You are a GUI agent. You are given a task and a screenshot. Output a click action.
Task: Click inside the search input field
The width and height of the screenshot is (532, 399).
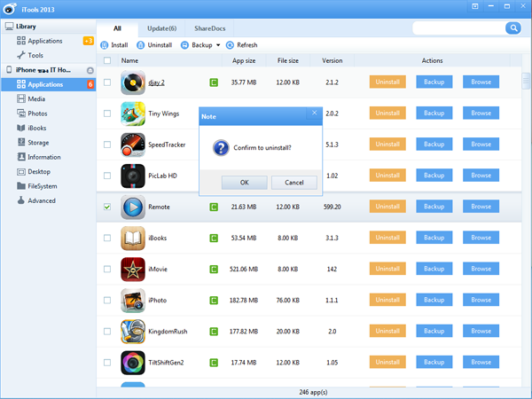(457, 28)
